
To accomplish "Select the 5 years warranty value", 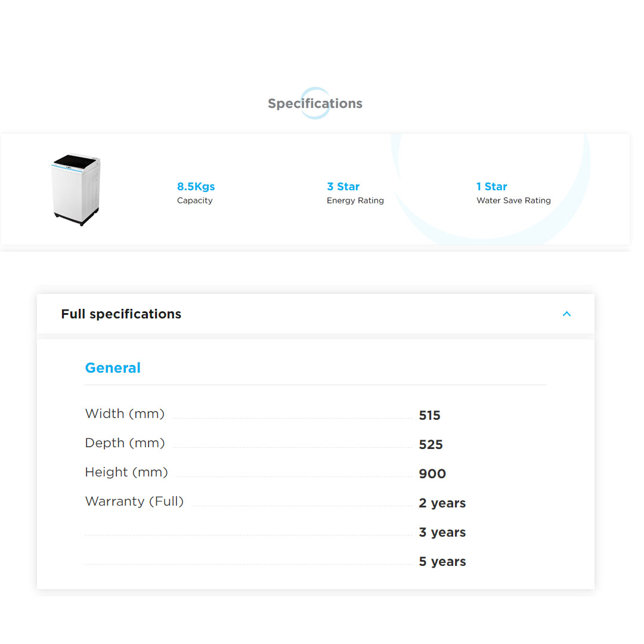I will [442, 561].
